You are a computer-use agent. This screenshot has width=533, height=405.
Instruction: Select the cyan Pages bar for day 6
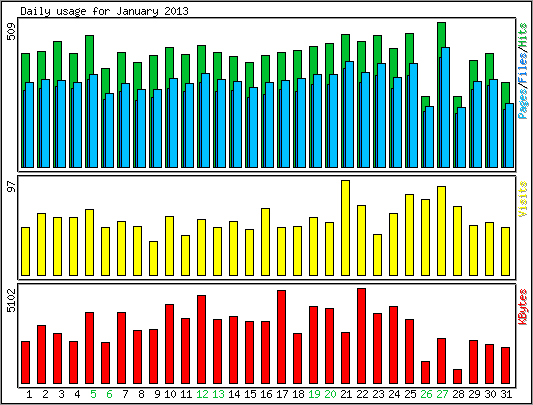pos(109,130)
